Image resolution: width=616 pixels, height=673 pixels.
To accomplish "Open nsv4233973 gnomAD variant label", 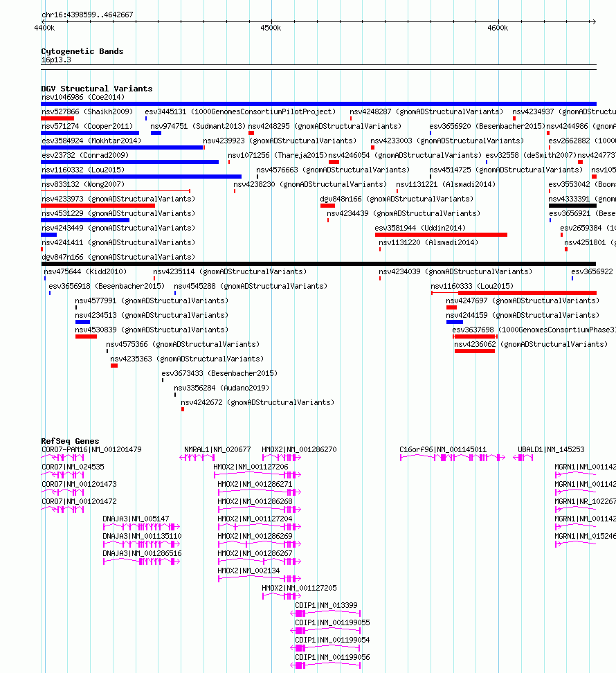I will pyautogui.click(x=118, y=199).
